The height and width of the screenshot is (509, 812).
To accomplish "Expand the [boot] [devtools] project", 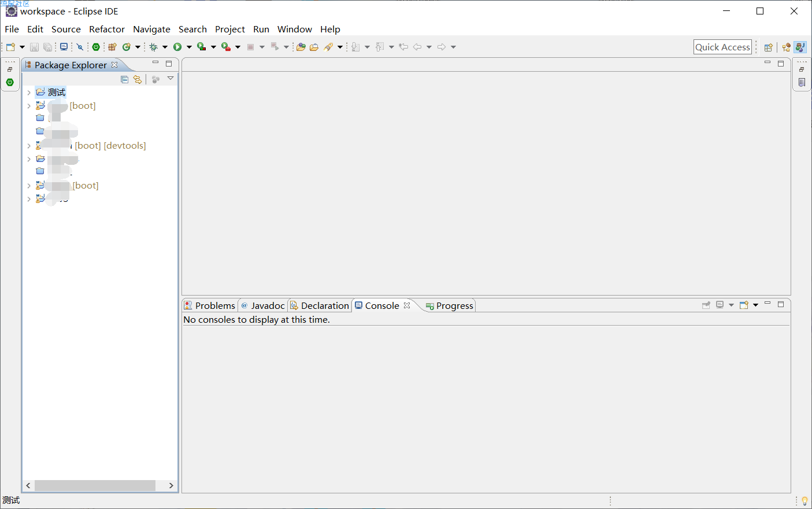I will [x=29, y=146].
